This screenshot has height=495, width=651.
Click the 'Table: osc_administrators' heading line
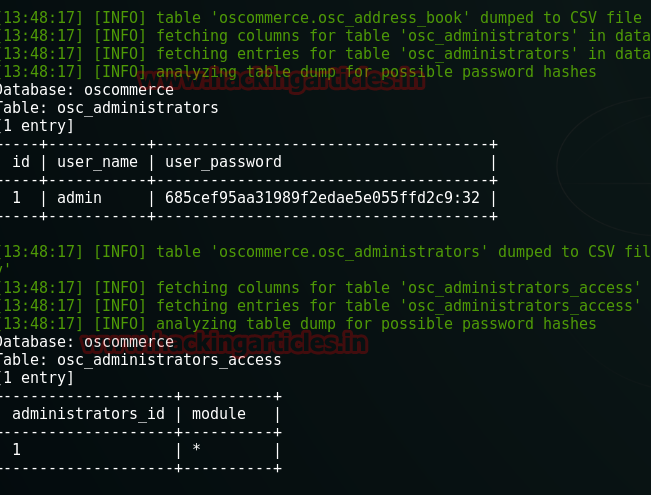tap(108, 107)
